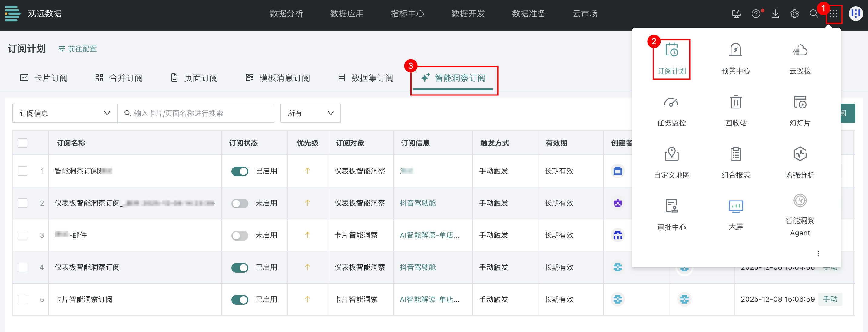Screen dimensions: 868x332
Task: Tick the checkbox for row 5
Action: (x=23, y=299)
